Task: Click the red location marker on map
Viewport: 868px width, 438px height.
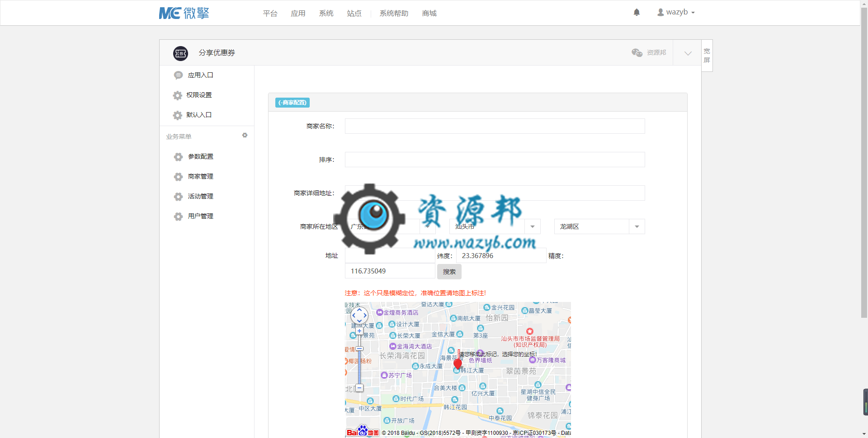Action: [458, 364]
